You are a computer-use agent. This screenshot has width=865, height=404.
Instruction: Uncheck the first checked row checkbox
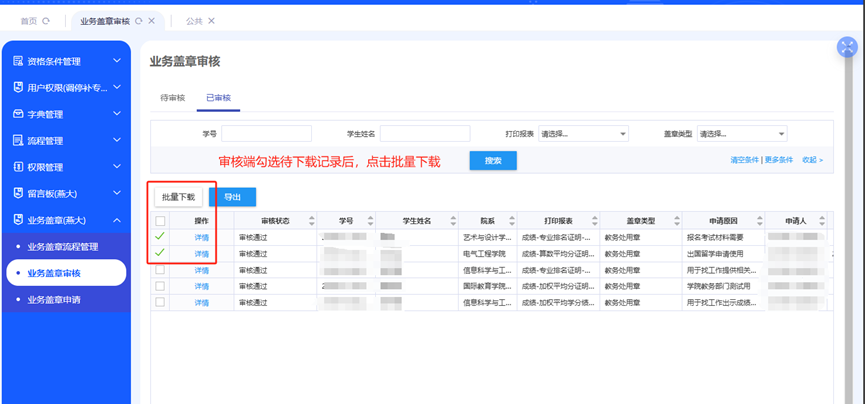pyautogui.click(x=160, y=237)
